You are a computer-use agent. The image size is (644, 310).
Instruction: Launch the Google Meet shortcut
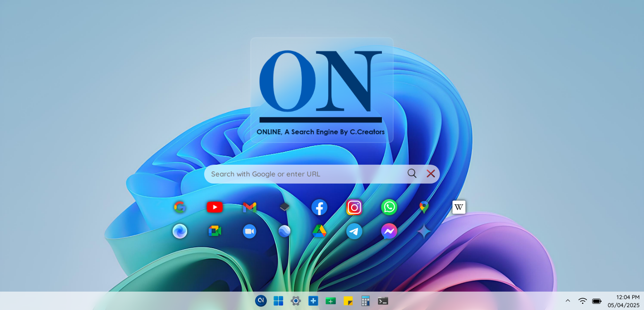[x=215, y=231]
